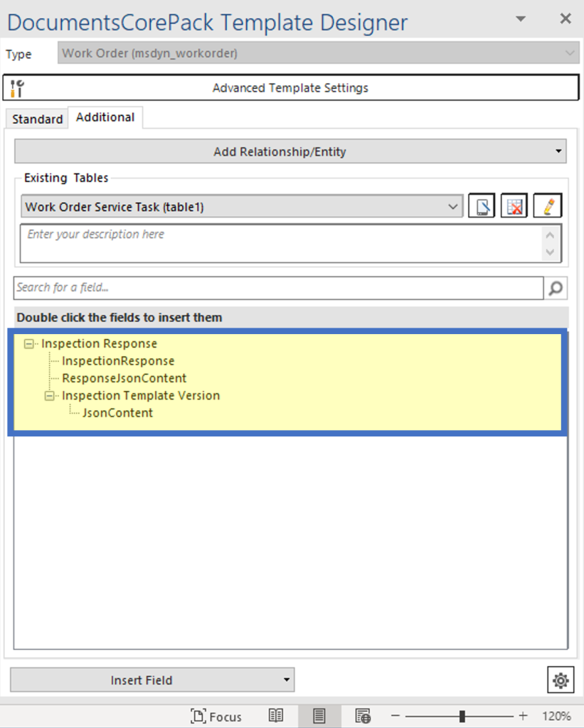
Task: Select the JsonContent field
Action: (117, 413)
